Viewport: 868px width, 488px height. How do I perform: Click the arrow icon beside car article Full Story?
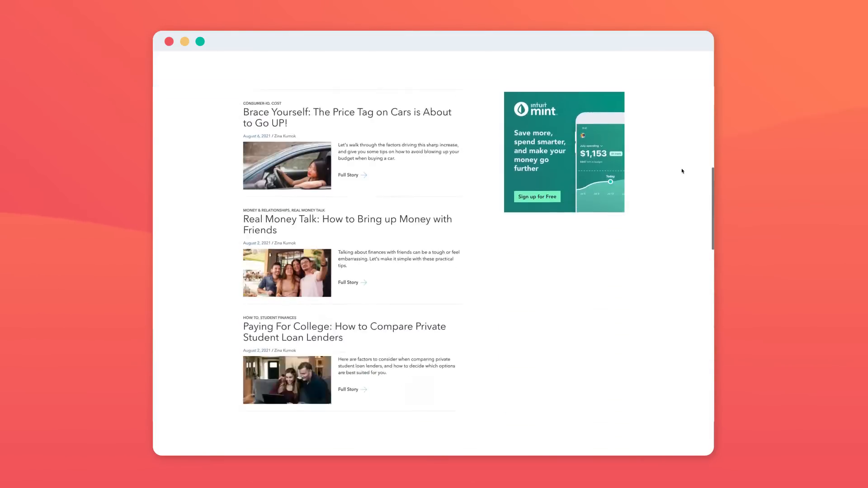tap(364, 175)
